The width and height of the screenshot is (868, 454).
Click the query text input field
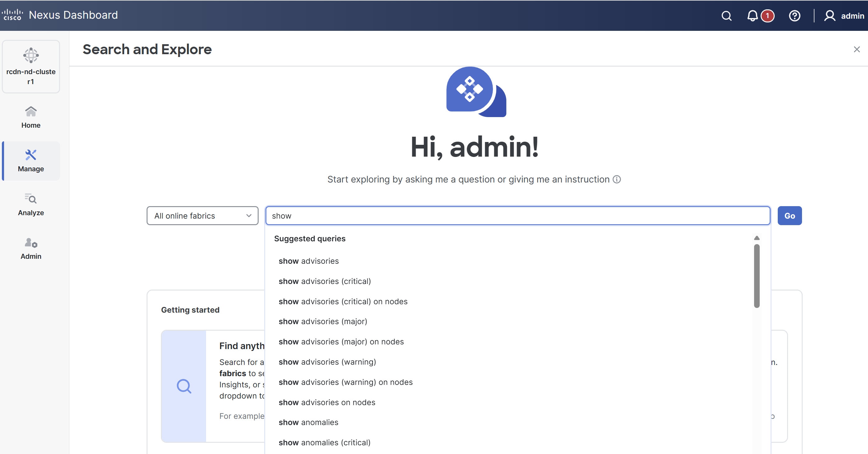click(x=517, y=216)
